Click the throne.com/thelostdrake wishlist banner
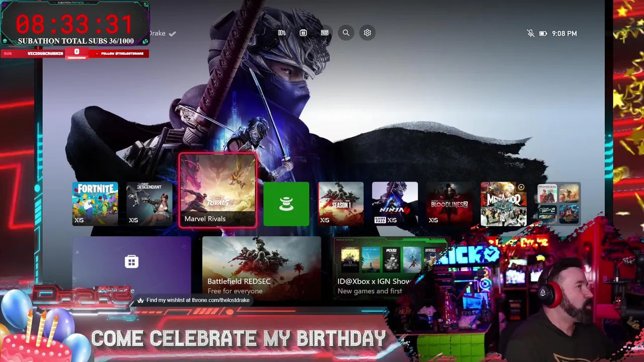 pyautogui.click(x=193, y=300)
